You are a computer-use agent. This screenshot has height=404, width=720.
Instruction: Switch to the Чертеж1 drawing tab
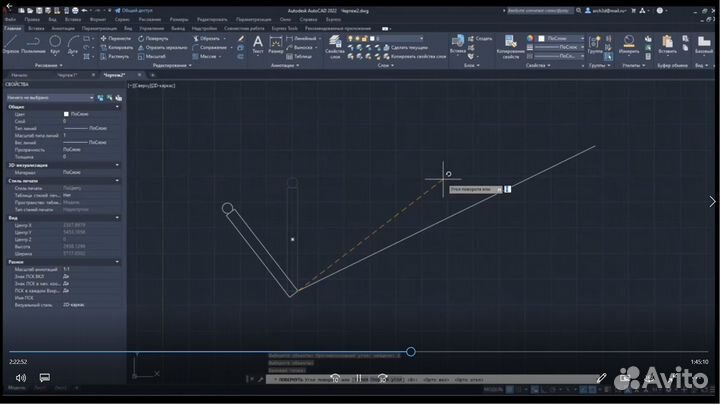[65, 75]
